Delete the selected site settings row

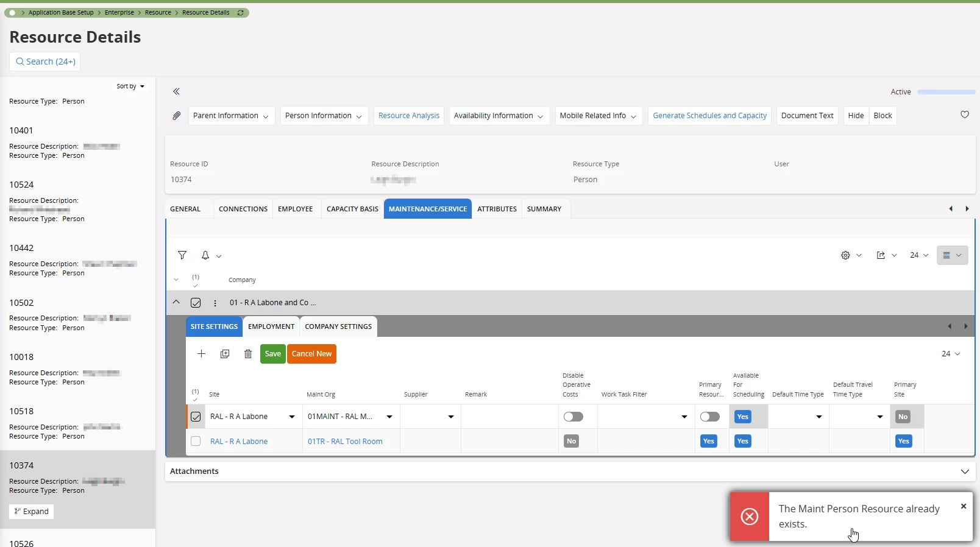(x=248, y=354)
